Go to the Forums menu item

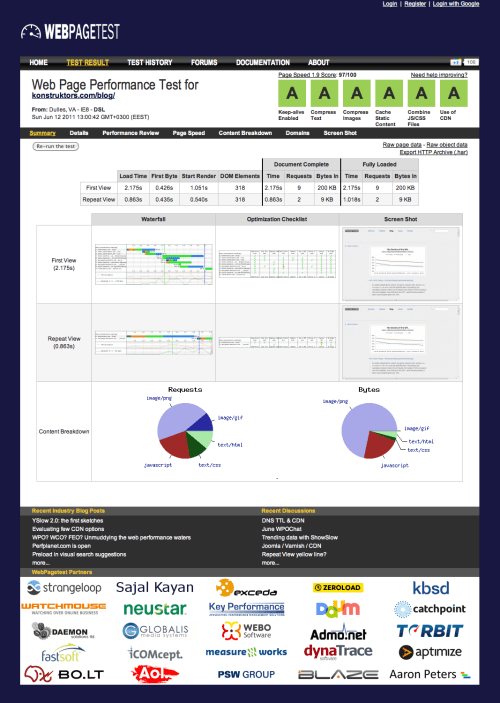click(x=204, y=63)
